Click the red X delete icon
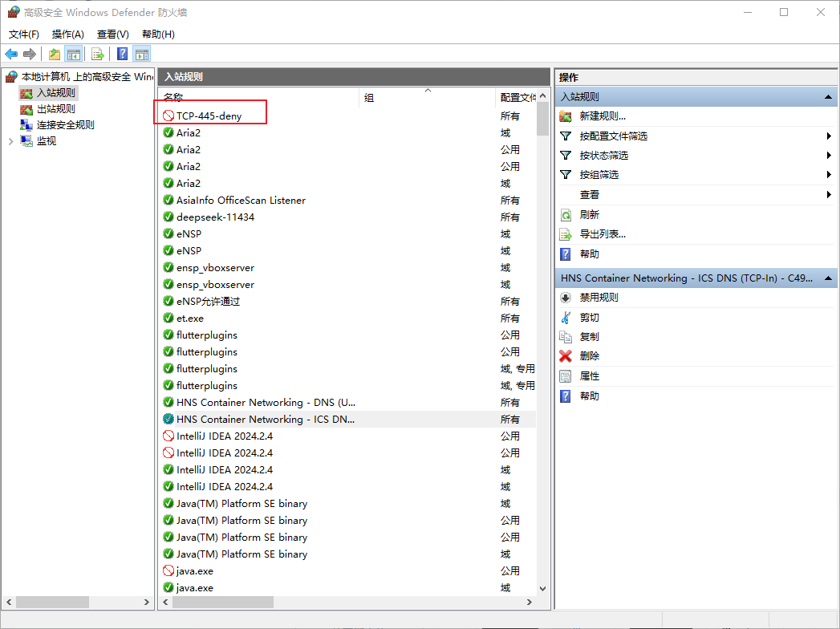This screenshot has height=629, width=840. pos(566,356)
